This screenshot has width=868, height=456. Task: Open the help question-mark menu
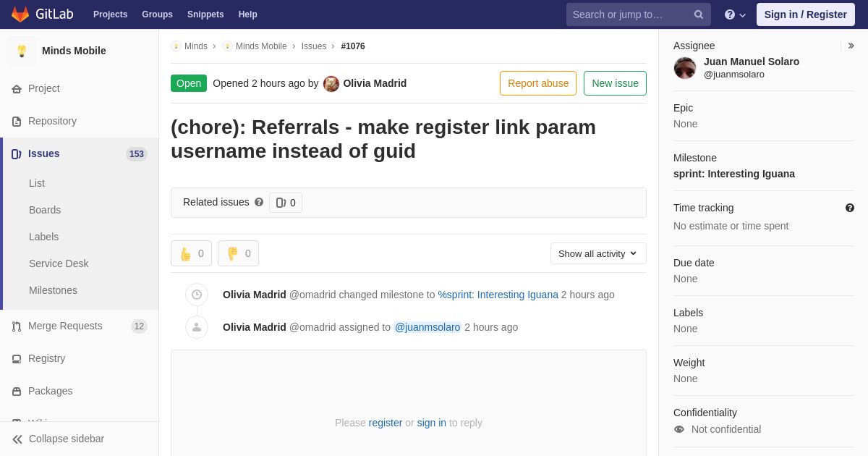pyautogui.click(x=735, y=14)
